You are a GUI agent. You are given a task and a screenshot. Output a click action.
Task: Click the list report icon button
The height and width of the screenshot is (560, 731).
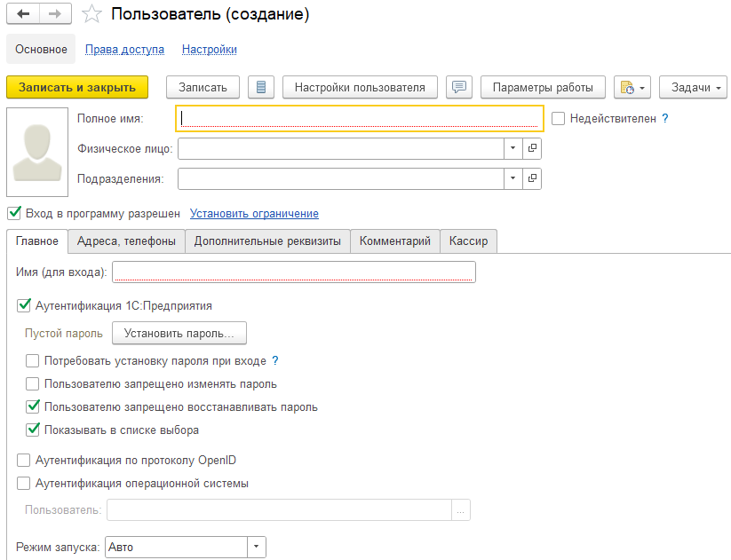(260, 87)
